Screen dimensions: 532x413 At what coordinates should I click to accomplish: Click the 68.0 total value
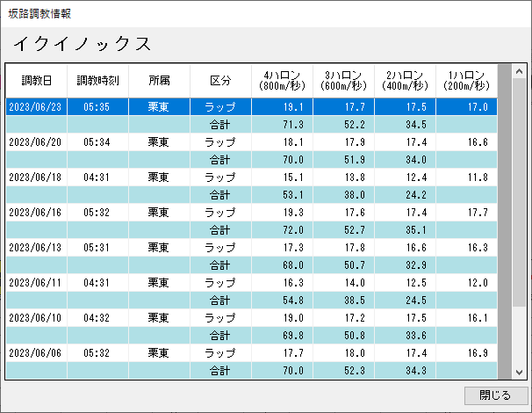coord(282,265)
